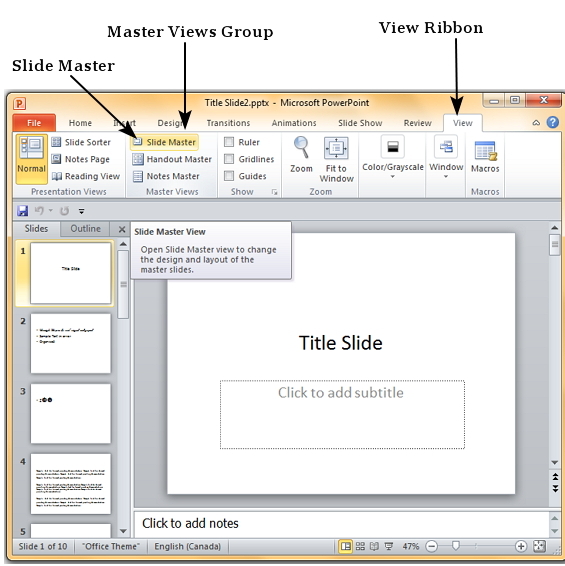This screenshot has width=565, height=566.
Task: Switch to the Animations tab
Action: (x=294, y=123)
